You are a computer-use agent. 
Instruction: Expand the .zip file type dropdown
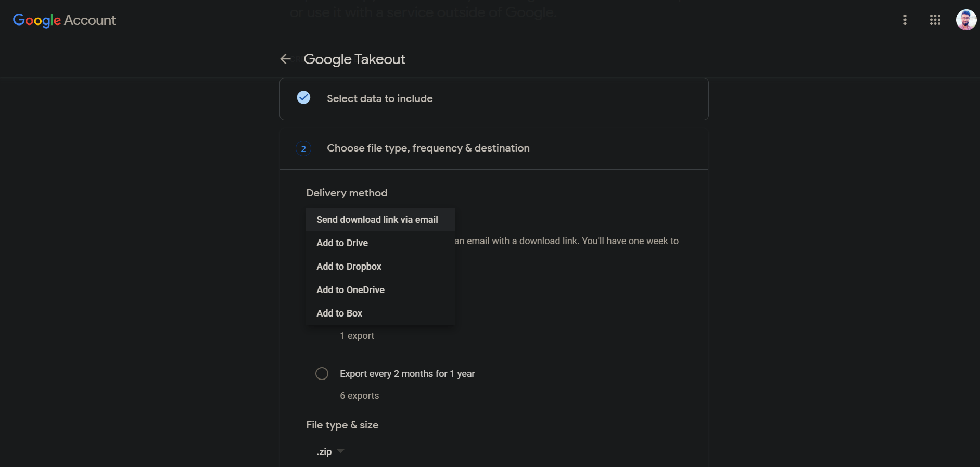[324, 452]
